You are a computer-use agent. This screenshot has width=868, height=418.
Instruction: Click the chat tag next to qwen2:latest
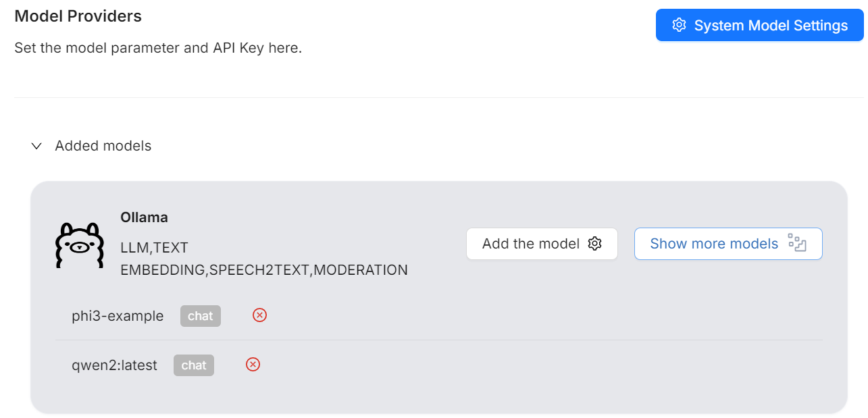click(x=194, y=365)
